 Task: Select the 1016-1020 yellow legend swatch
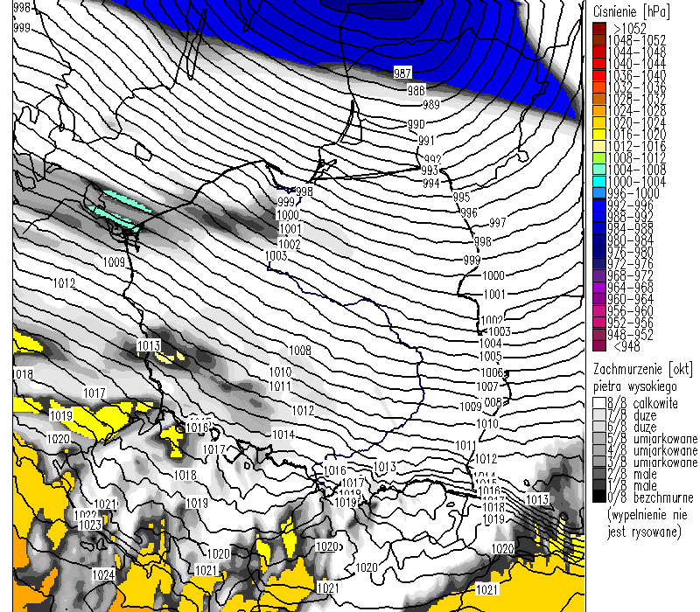(x=599, y=135)
